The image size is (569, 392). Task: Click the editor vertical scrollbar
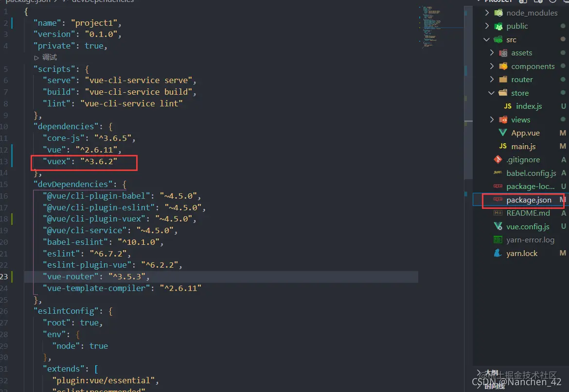(x=468, y=92)
